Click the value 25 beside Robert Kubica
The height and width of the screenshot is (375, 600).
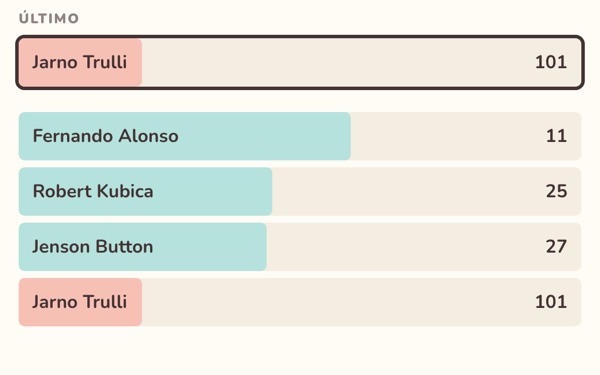(x=556, y=191)
